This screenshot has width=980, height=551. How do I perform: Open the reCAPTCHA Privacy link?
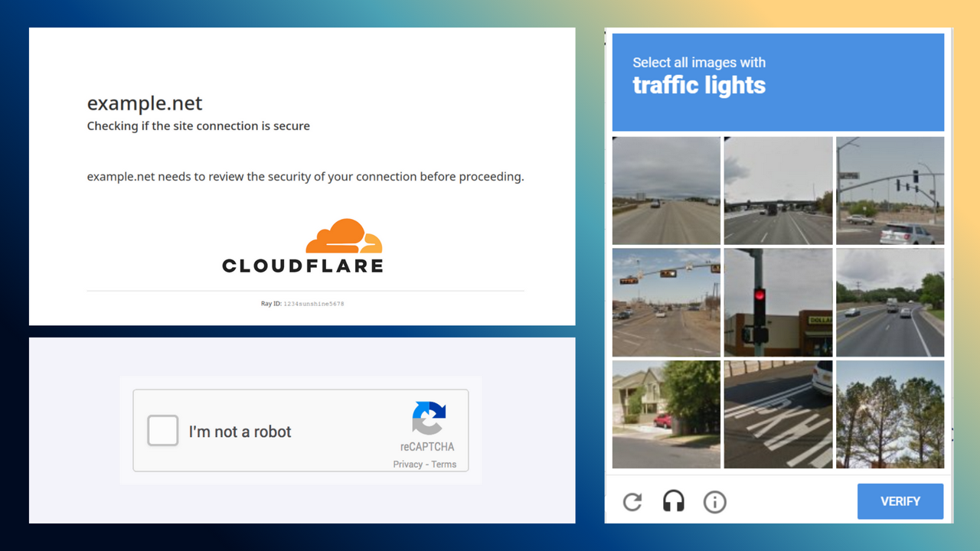coord(407,465)
